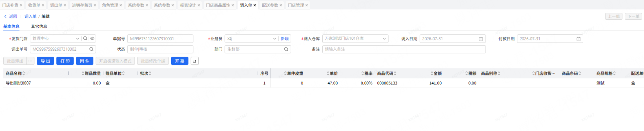This screenshot has width=644, height=131.
Task: Click the 批量添加 button
Action: click(x=15, y=61)
